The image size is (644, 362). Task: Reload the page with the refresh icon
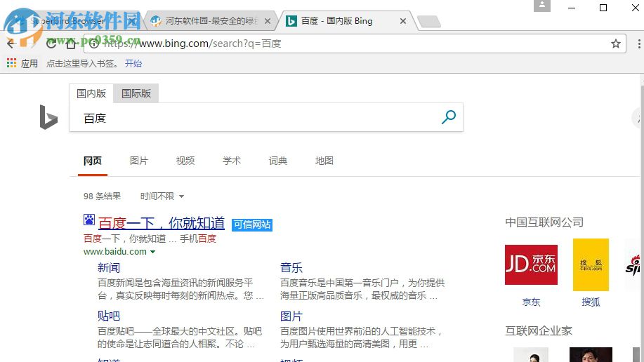click(51, 43)
